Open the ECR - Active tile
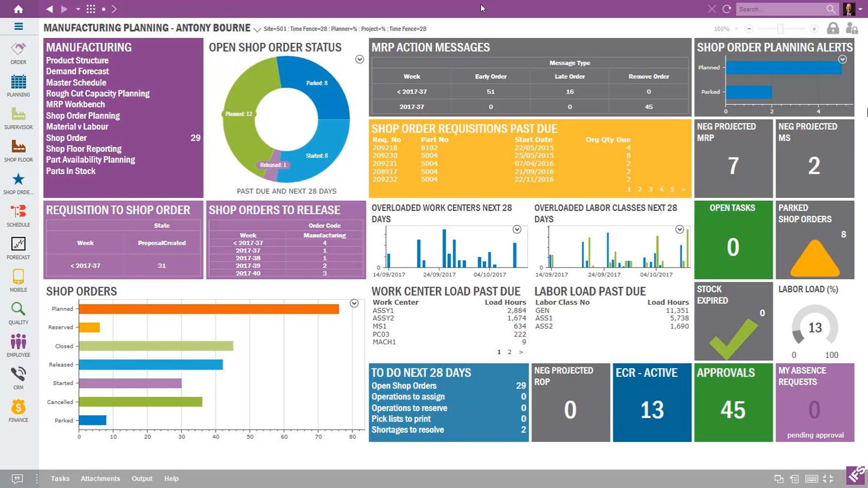Screen dimensions: 868x488 click(652, 403)
